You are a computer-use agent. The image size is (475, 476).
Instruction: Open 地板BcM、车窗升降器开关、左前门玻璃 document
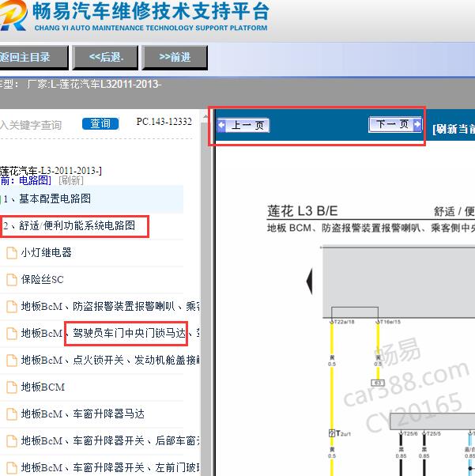coord(111,468)
